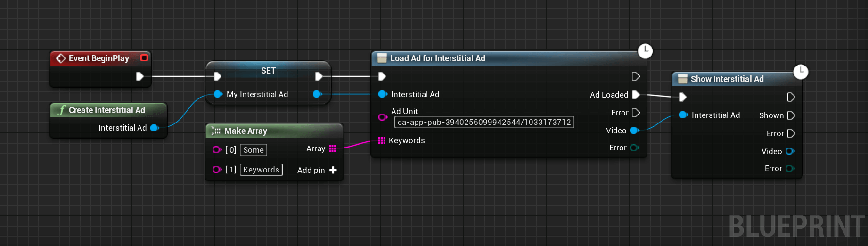
Task: Click the Video output pin on Load Ad node
Action: click(x=635, y=131)
